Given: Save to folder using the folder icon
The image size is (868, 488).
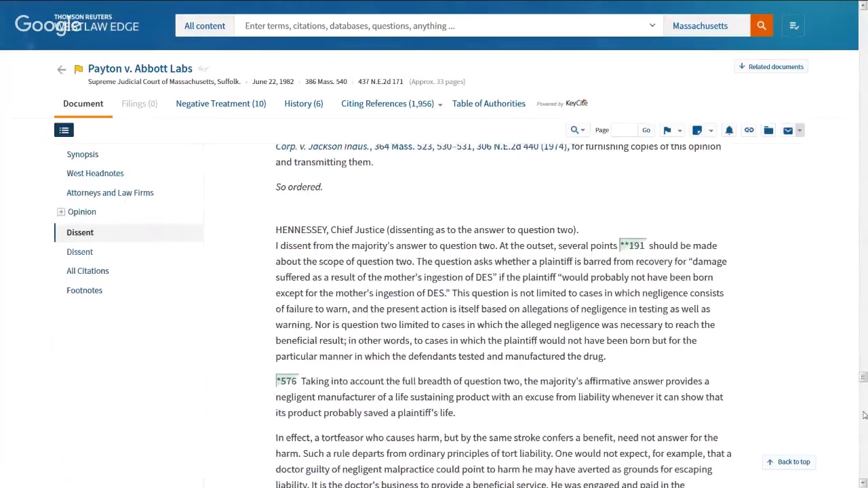Looking at the screenshot, I should point(768,130).
